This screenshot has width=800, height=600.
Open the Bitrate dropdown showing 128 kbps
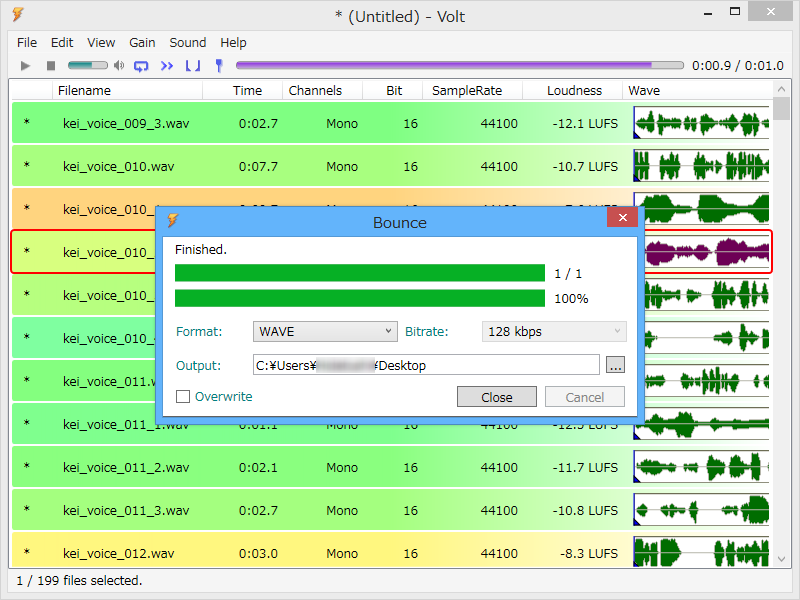(554, 331)
